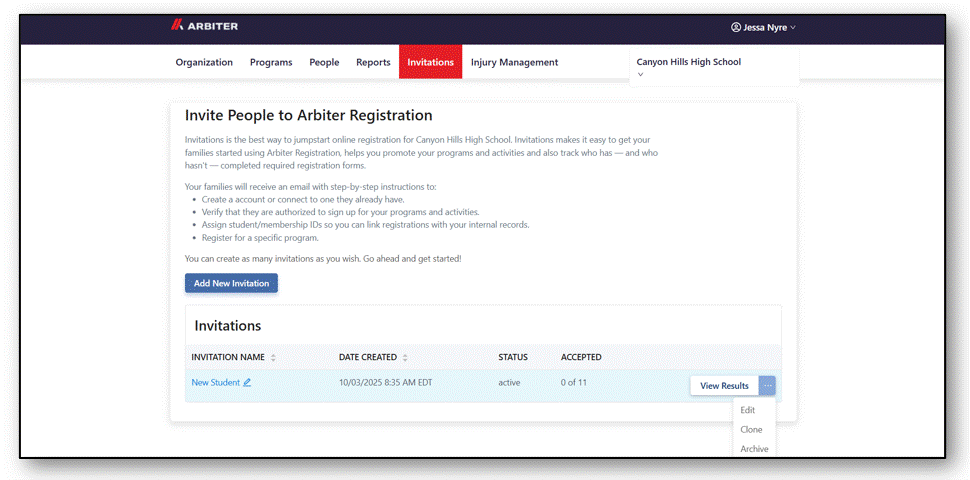Open the Organization tab
The image size is (970, 480).
coord(204,62)
